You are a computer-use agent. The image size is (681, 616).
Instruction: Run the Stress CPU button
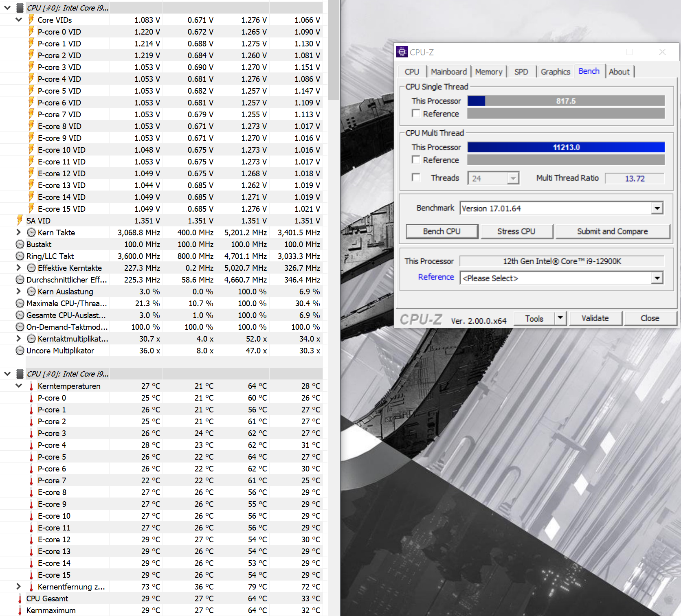pos(516,231)
